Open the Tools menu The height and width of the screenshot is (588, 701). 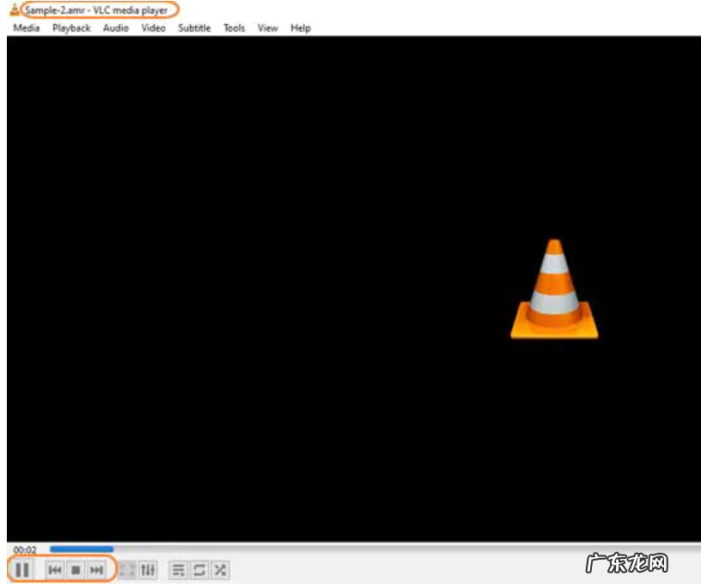click(235, 28)
